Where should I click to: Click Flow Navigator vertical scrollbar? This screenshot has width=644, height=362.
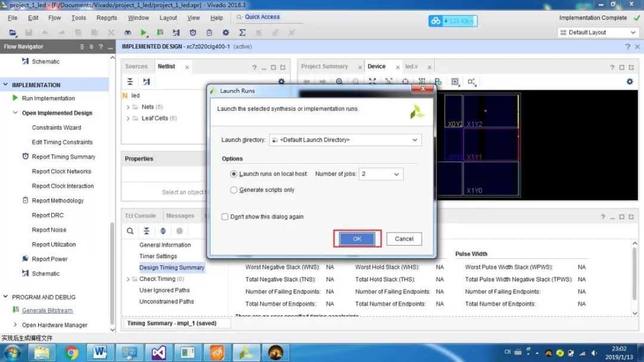click(x=112, y=273)
